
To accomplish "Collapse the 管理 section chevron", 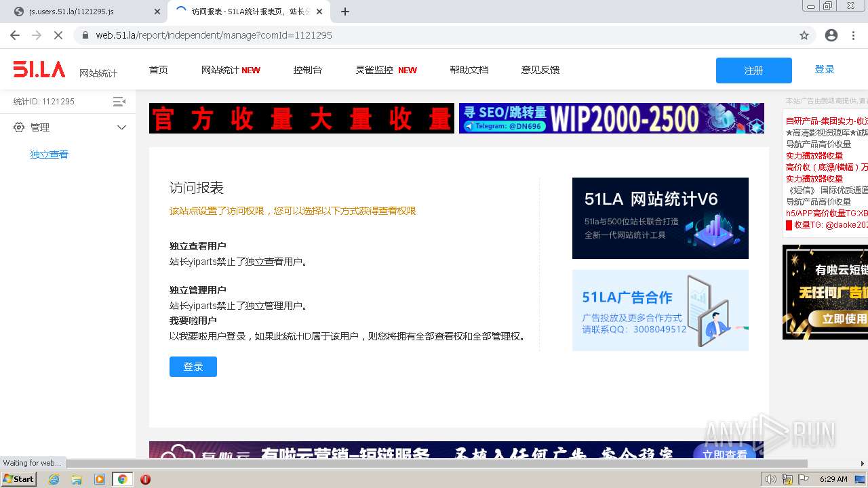I will (121, 127).
